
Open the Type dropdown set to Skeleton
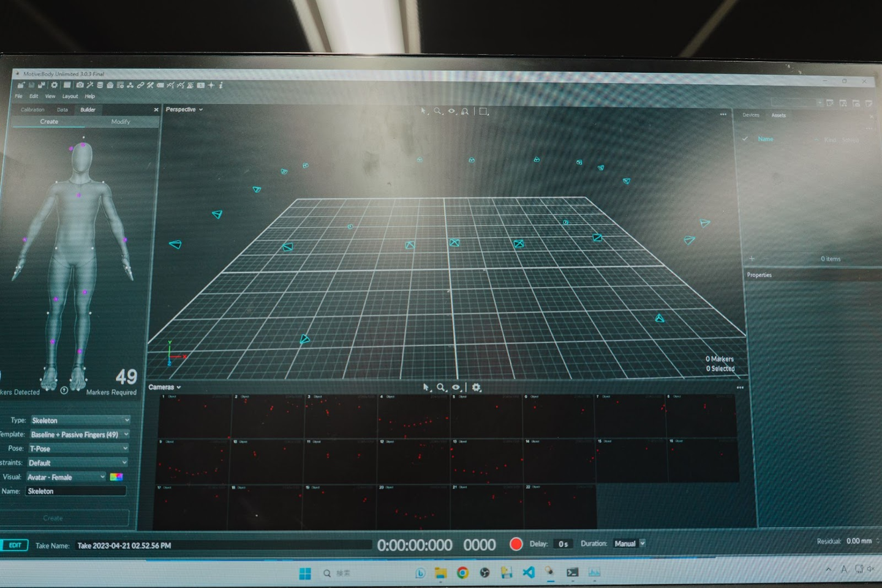pyautogui.click(x=80, y=420)
